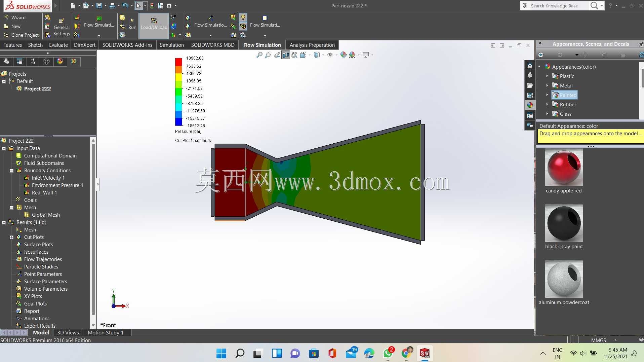
Task: Switch to the Sketch tab
Action: [35, 45]
